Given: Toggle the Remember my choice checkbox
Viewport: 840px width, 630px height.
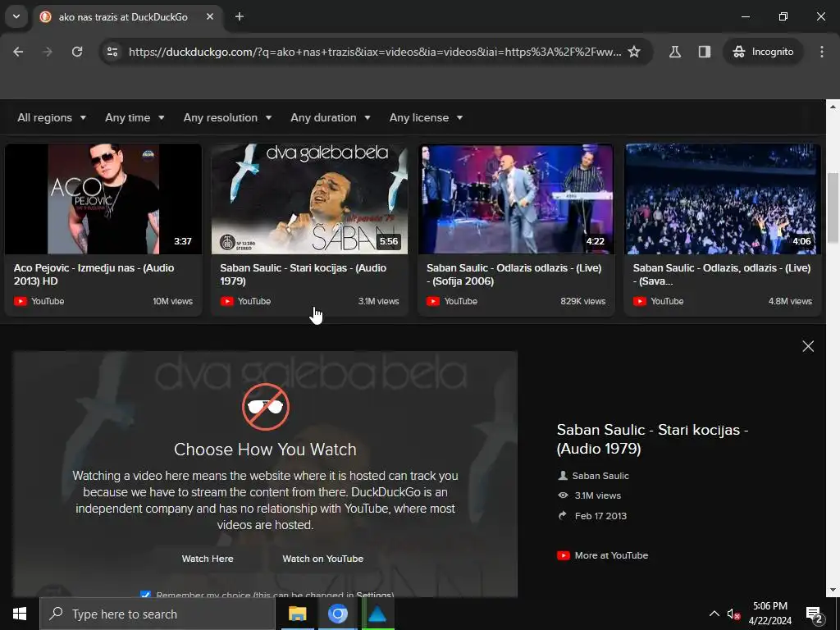Looking at the screenshot, I should pyautogui.click(x=145, y=594).
